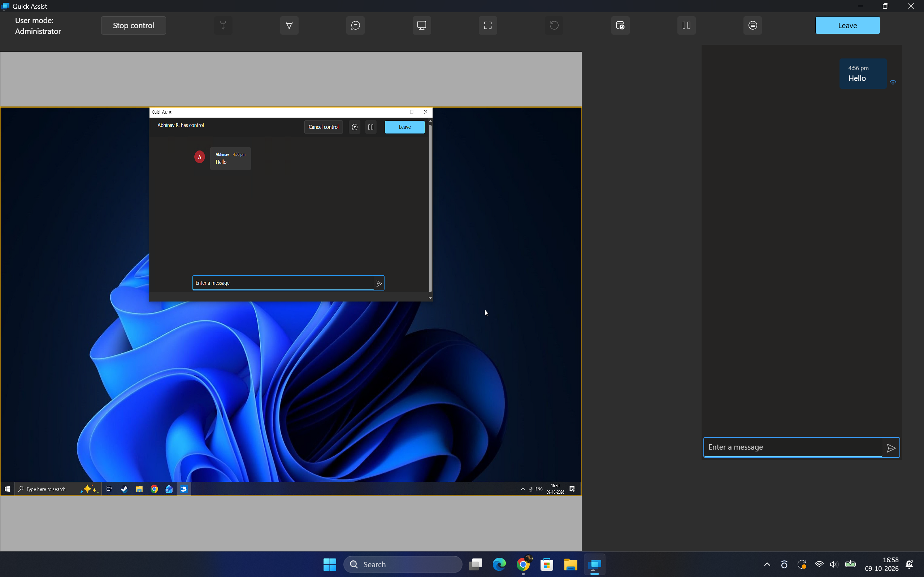
Task: Click the Stop control button
Action: tap(134, 25)
